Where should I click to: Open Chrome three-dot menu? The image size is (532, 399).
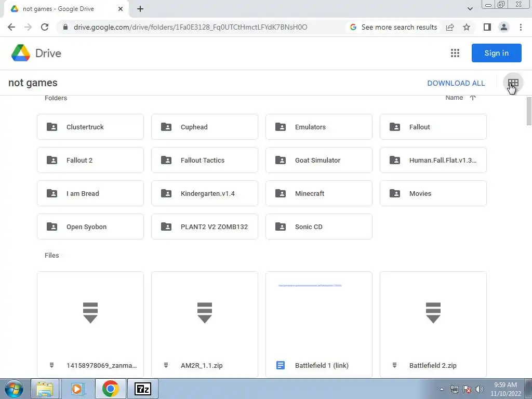click(521, 27)
